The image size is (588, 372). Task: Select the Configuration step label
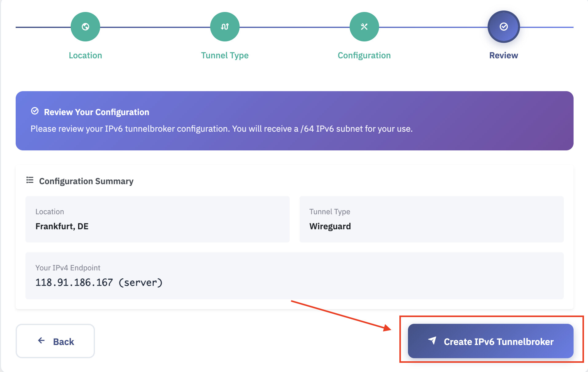(x=364, y=56)
